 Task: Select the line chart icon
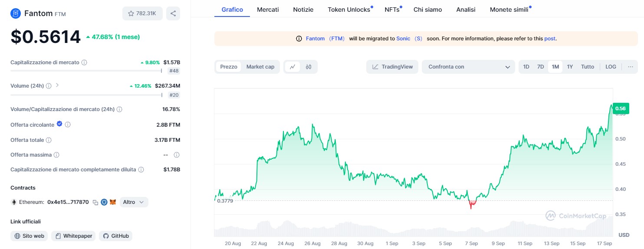(x=292, y=67)
